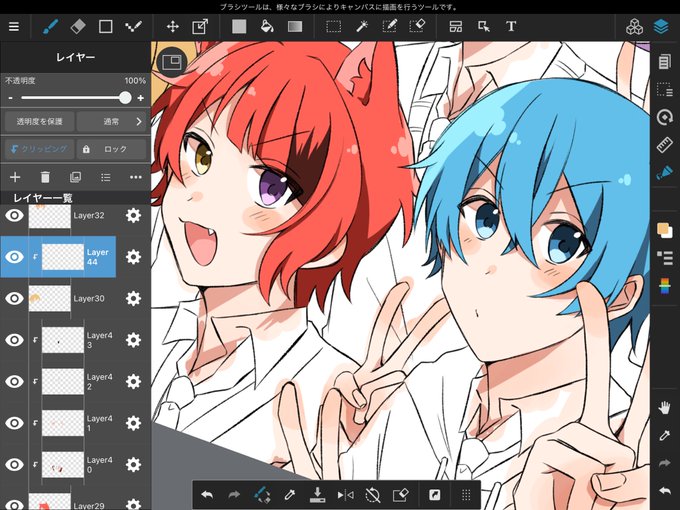
Task: Select the Eraser tool in top toolbar
Action: [78, 27]
